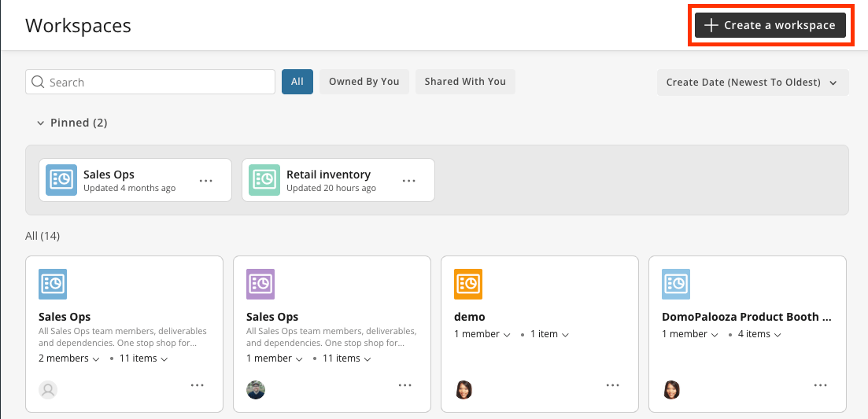This screenshot has width=868, height=419.
Task: Click the pinned Retail inventory title
Action: pos(328,175)
